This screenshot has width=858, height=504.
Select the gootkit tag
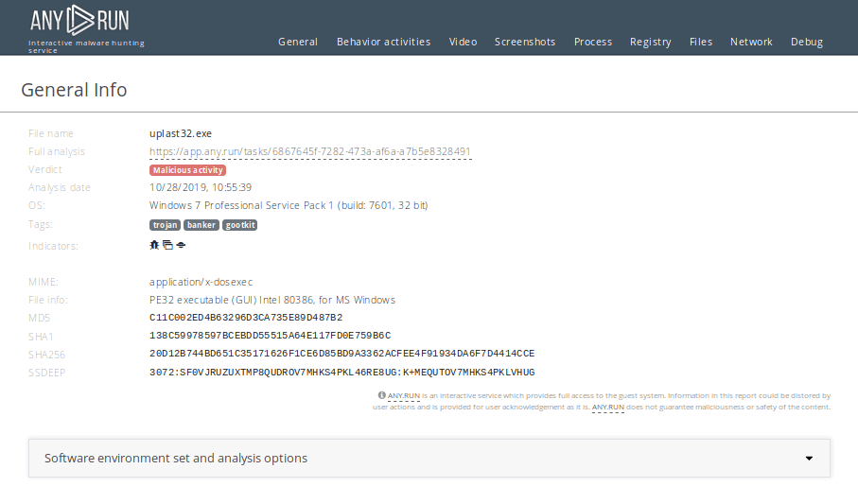point(240,225)
